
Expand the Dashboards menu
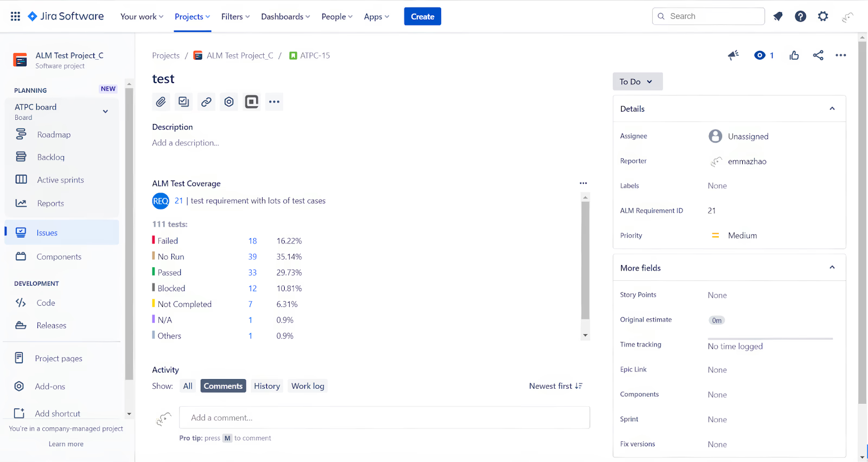[x=285, y=17]
